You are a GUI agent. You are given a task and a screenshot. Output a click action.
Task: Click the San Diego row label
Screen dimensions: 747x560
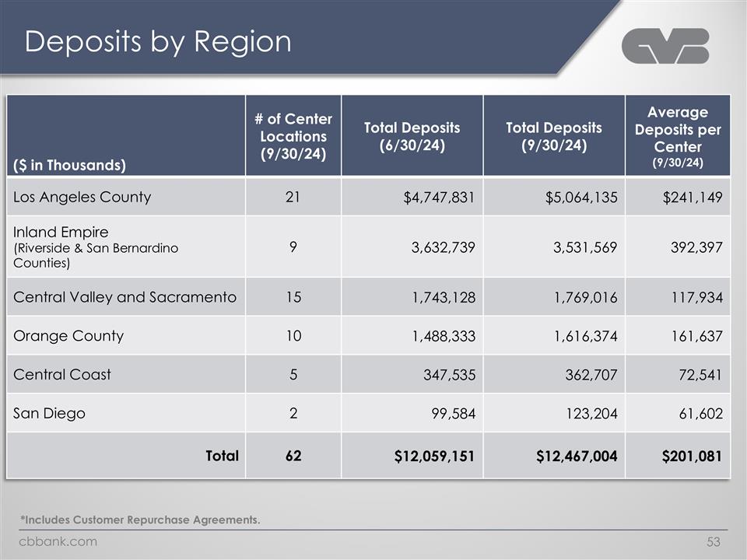49,413
